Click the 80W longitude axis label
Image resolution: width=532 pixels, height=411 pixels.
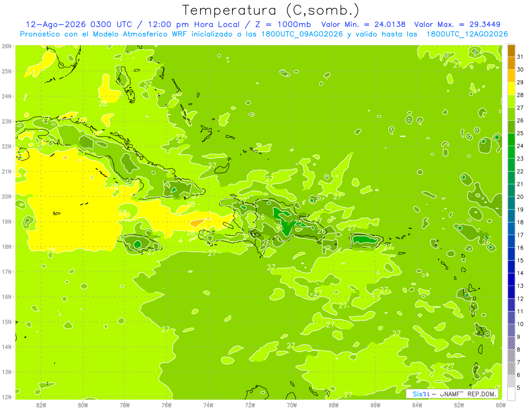point(83,405)
